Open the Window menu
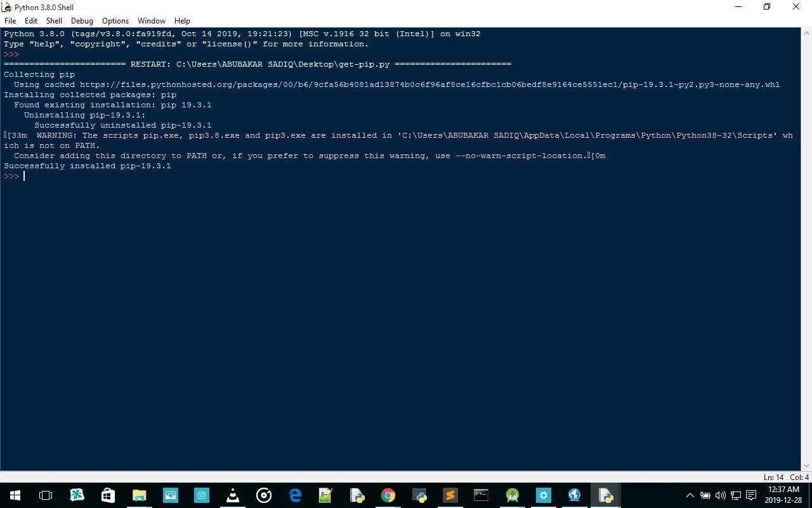 pyautogui.click(x=152, y=21)
